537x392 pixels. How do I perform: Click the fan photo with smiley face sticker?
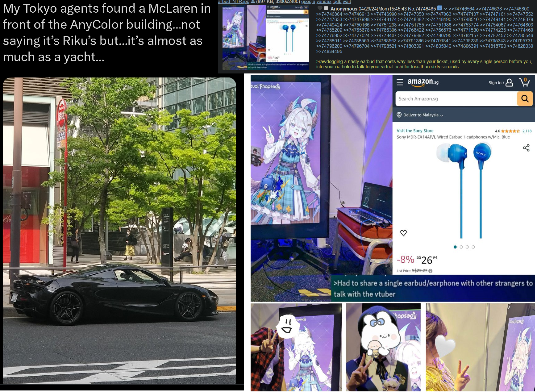pos(296,347)
